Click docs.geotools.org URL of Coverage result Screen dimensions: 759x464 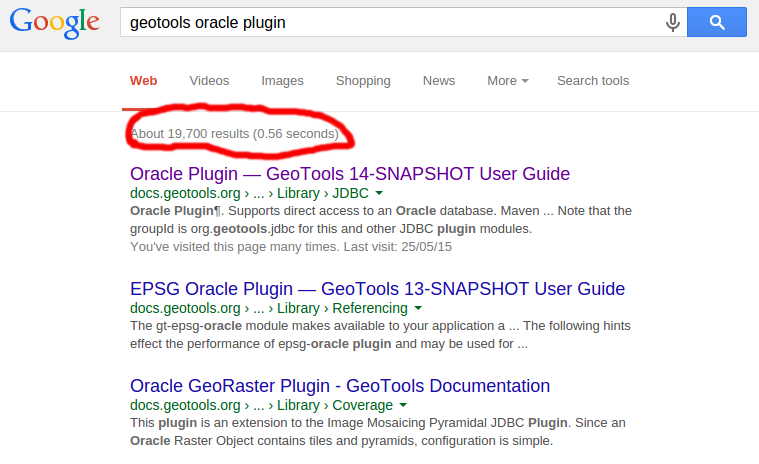pyautogui.click(x=185, y=405)
